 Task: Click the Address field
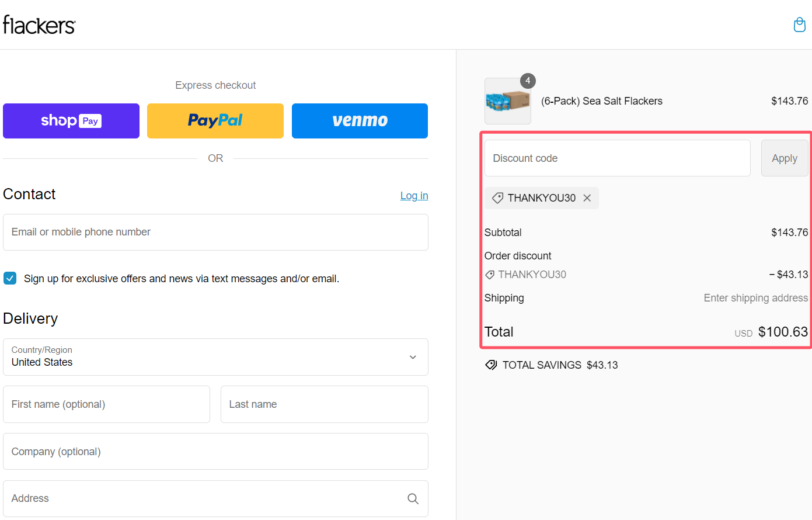point(215,498)
